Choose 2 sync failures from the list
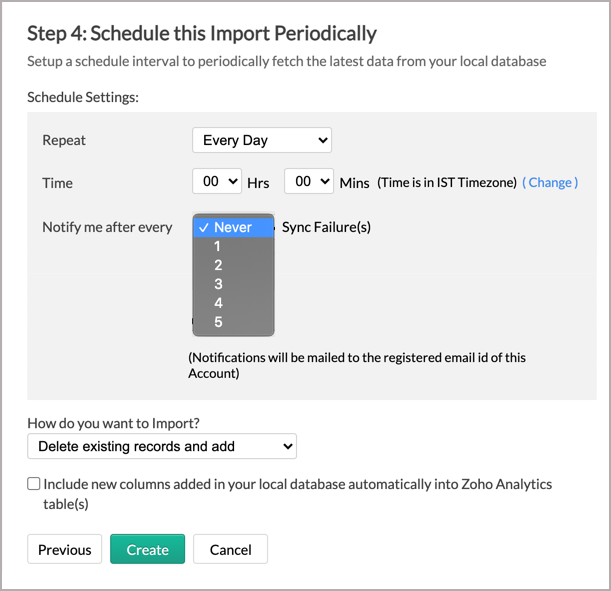611x591 pixels. (233, 265)
